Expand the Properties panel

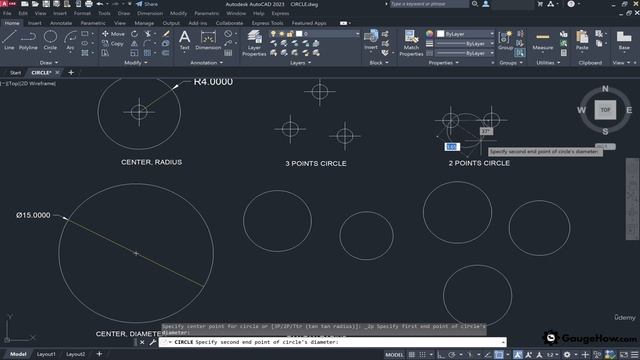tap(443, 63)
